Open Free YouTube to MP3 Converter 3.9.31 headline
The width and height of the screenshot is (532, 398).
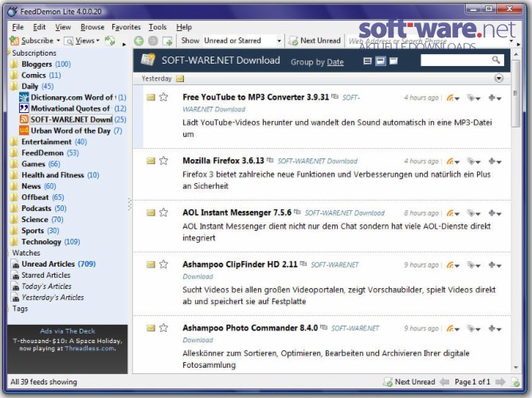point(256,97)
